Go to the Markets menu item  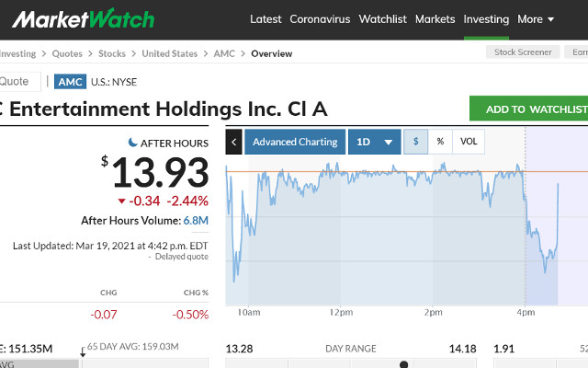pyautogui.click(x=435, y=19)
